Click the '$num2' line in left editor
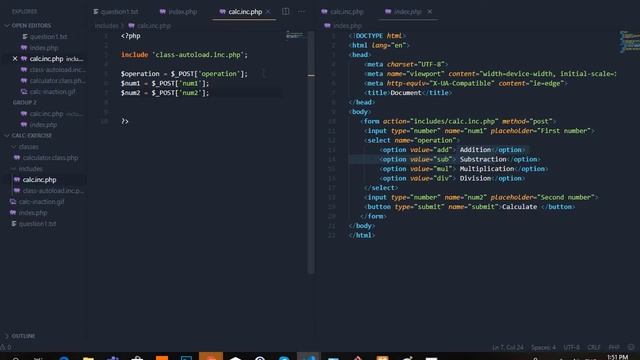The height and width of the screenshot is (360, 640). (164, 93)
